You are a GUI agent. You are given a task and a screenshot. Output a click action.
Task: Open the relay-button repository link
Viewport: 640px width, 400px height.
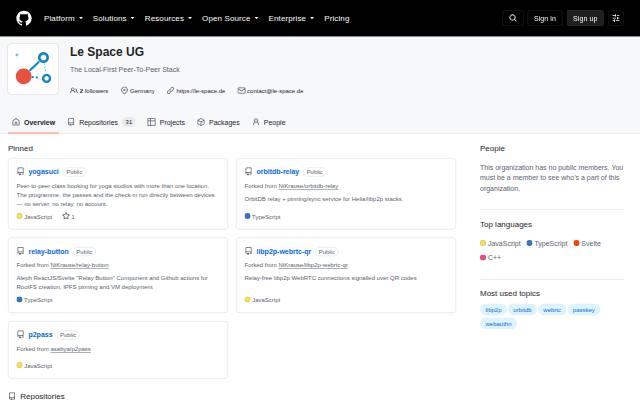(x=49, y=251)
